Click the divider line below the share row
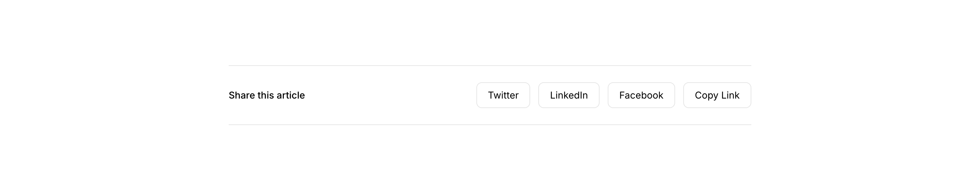980x191 pixels. tap(490, 124)
